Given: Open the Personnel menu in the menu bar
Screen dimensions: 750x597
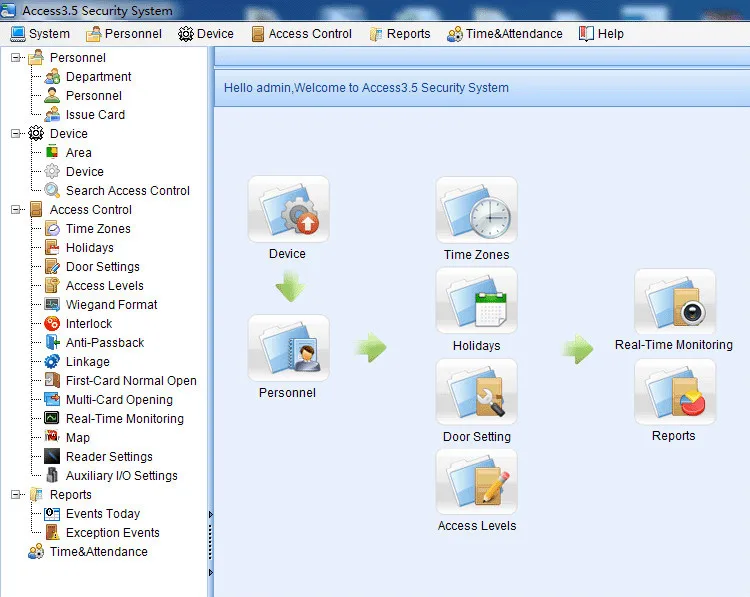Looking at the screenshot, I should (x=124, y=34).
